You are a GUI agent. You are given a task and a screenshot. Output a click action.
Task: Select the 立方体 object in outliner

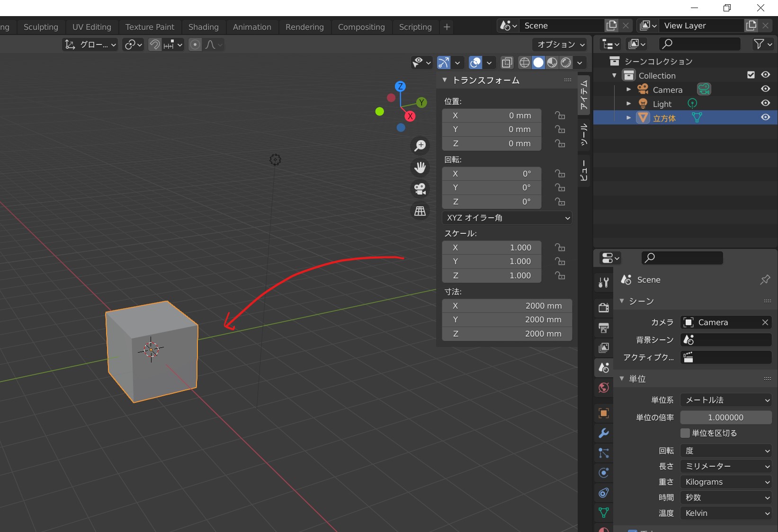[x=664, y=118]
